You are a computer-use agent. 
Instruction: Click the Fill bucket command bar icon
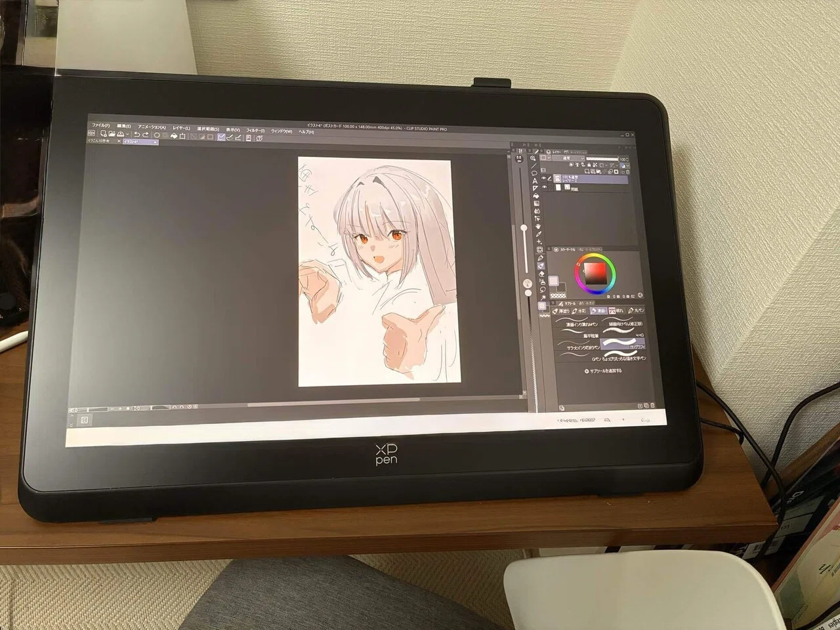point(174,136)
